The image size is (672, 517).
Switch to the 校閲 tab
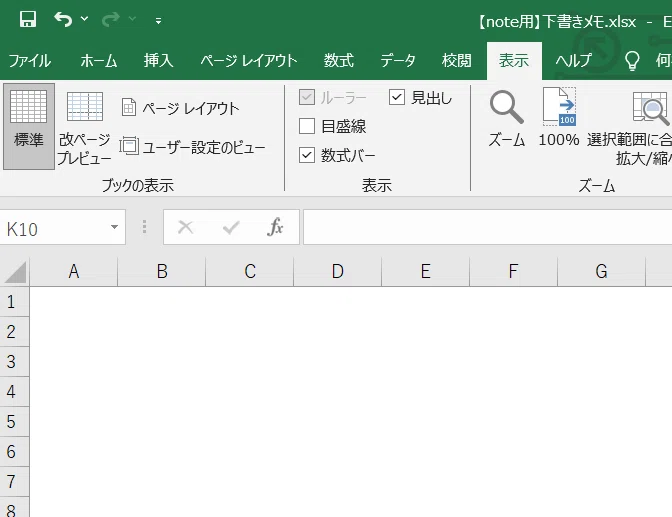click(456, 60)
